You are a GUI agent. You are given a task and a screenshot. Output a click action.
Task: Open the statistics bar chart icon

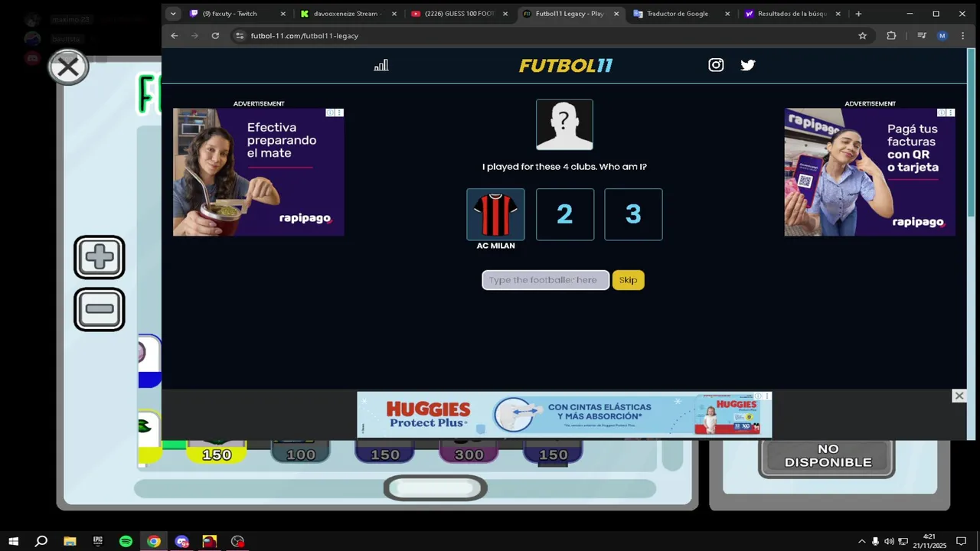381,65
